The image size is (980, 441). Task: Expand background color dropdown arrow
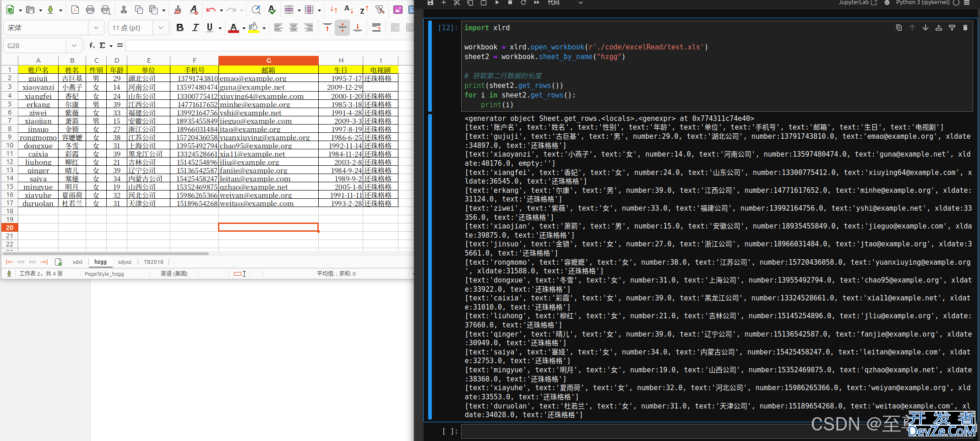(x=264, y=28)
